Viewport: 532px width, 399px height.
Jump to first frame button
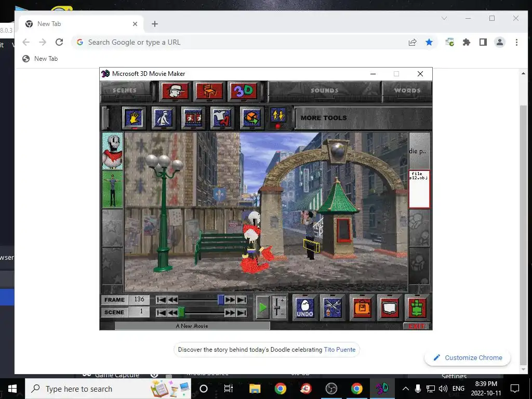point(161,300)
